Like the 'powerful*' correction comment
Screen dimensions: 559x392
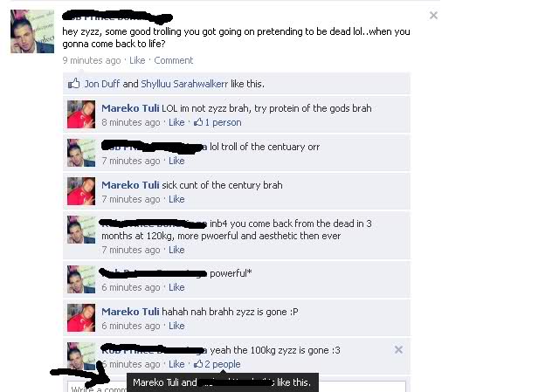tap(176, 287)
